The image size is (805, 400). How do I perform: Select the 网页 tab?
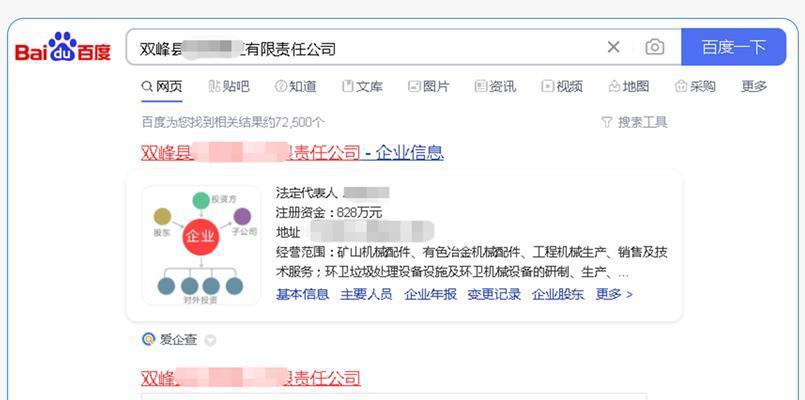pyautogui.click(x=162, y=87)
